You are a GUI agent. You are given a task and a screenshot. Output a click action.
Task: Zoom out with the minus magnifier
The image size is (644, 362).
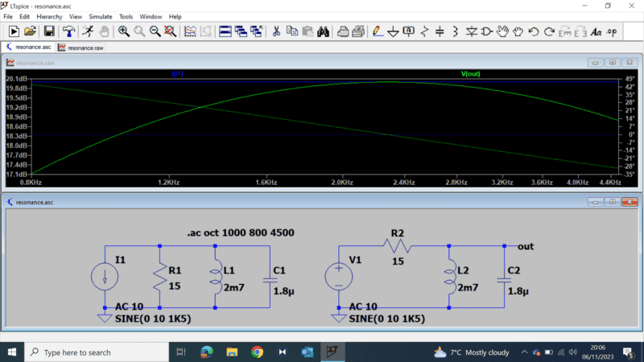155,31
